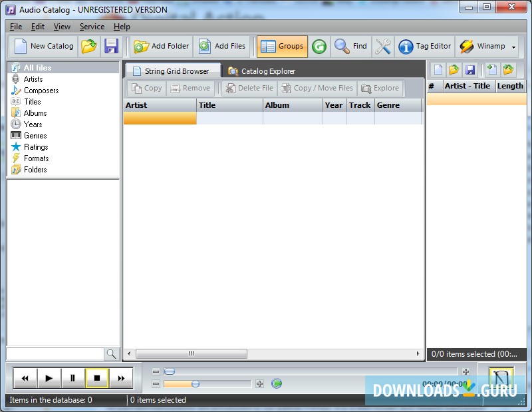Click the volume minus button
This screenshot has width=532, height=412.
tap(156, 384)
